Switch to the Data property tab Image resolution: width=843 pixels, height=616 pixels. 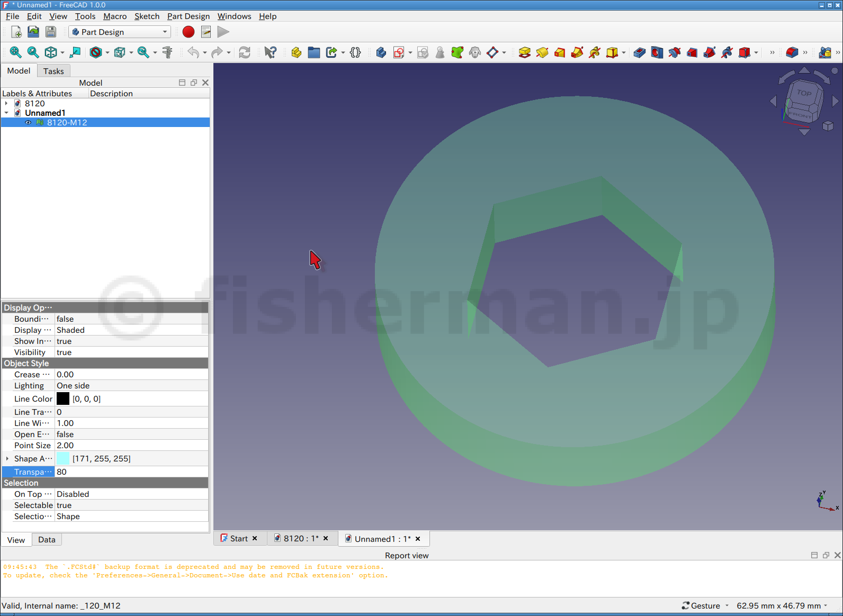point(47,540)
